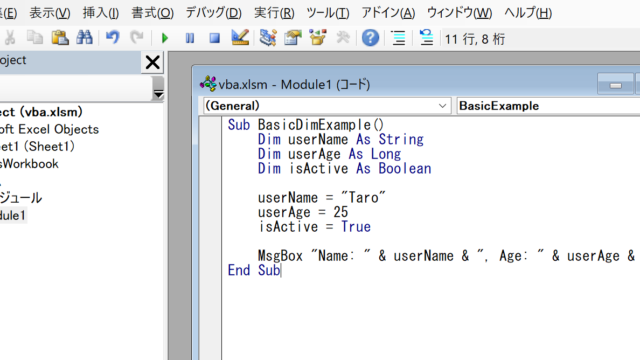Toggle Design Mode icon

[240, 38]
